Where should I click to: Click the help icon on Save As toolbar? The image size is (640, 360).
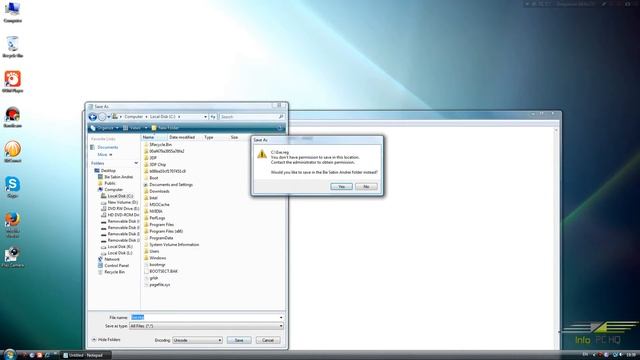[x=280, y=128]
